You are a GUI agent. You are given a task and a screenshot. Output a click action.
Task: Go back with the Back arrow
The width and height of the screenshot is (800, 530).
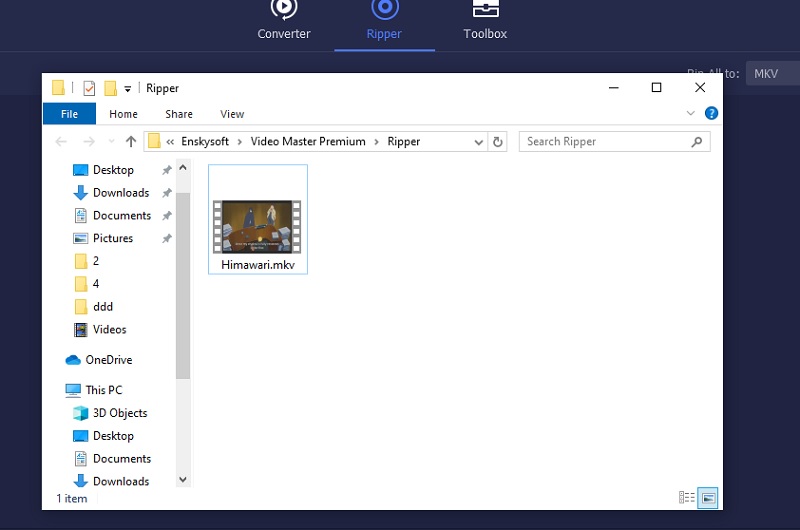(61, 141)
